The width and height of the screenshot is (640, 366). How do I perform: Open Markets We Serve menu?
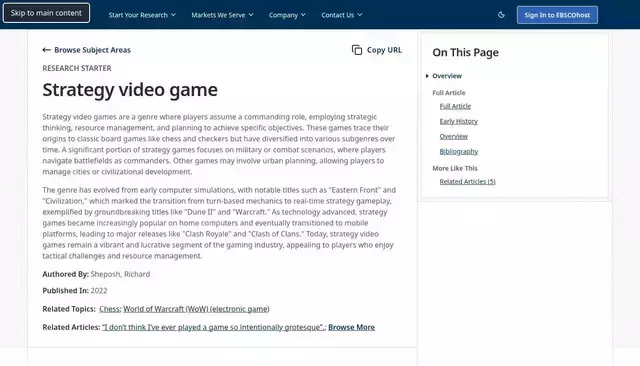coord(222,15)
